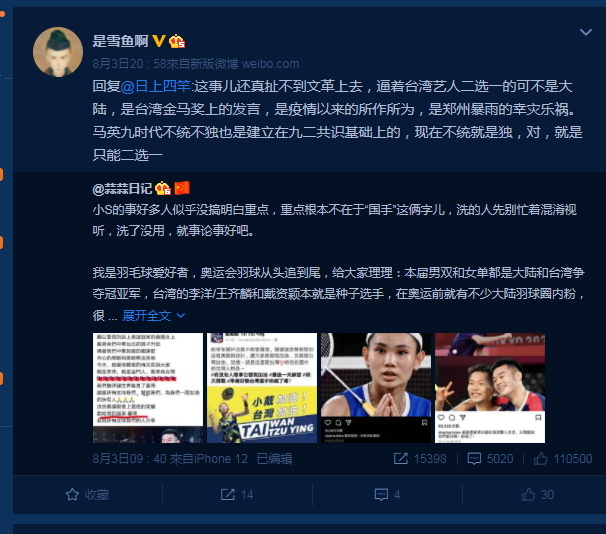Click the crown membership badge next to 是雪鱼啊
The width and height of the screenshot is (606, 534).
pos(177,41)
